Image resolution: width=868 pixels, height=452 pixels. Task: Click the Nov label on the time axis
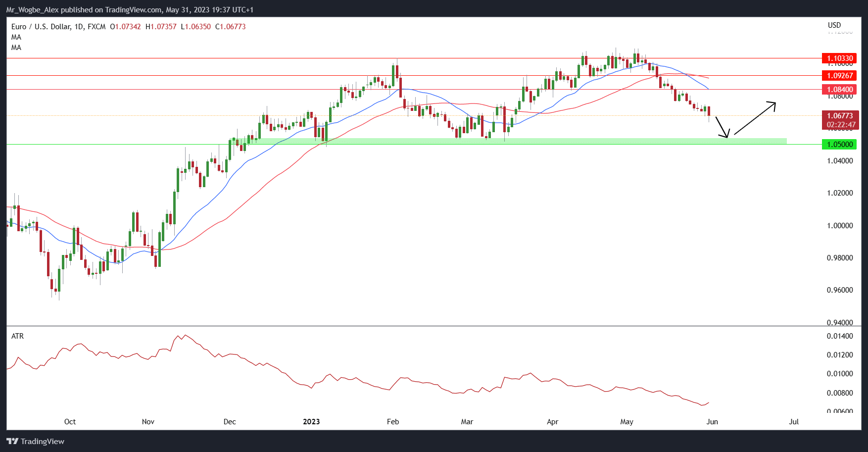(x=148, y=422)
